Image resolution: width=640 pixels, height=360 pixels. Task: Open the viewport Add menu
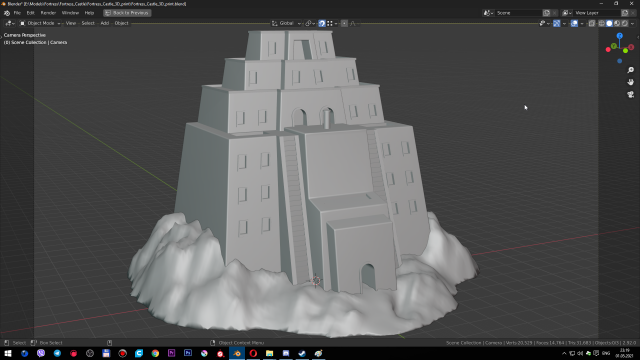click(105, 24)
